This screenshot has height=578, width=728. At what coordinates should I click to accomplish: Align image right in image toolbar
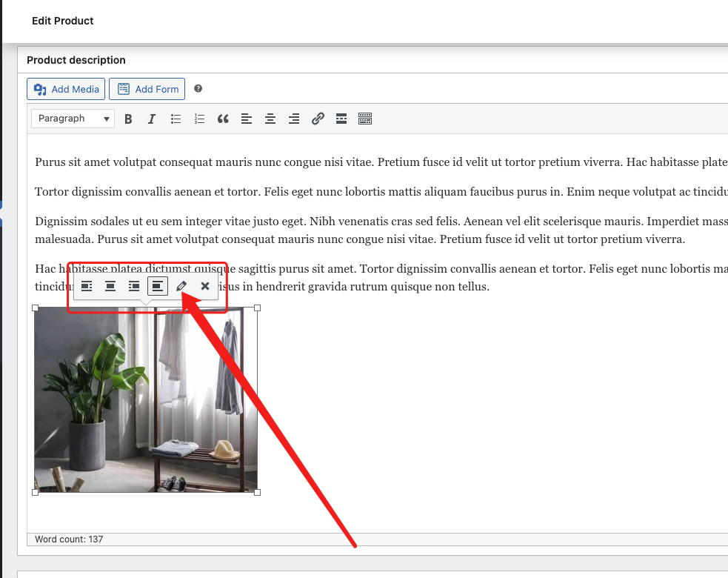point(134,286)
